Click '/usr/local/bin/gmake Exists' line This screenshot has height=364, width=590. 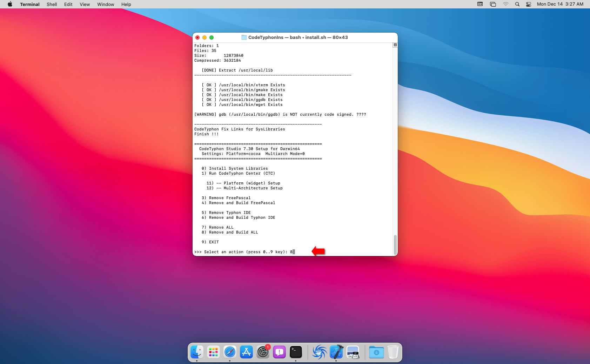[243, 90]
